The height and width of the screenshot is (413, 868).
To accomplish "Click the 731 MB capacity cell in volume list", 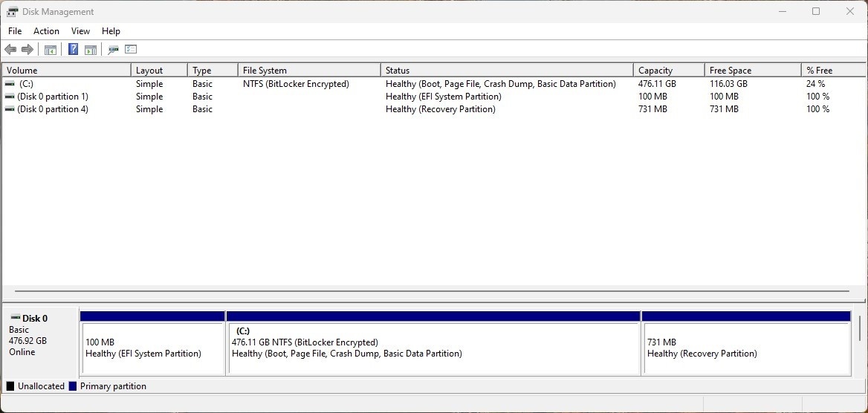I will tap(652, 109).
